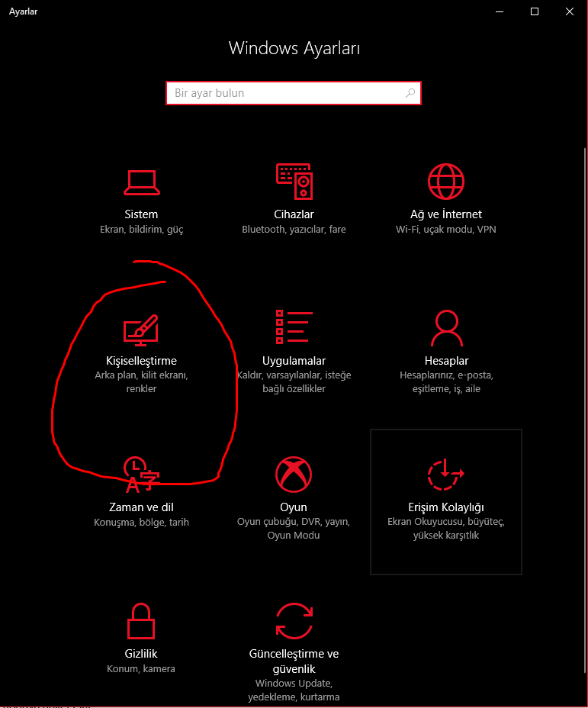Open the Ağ ve İnternet globe icon
Image resolution: width=588 pixels, height=708 pixels.
[446, 182]
